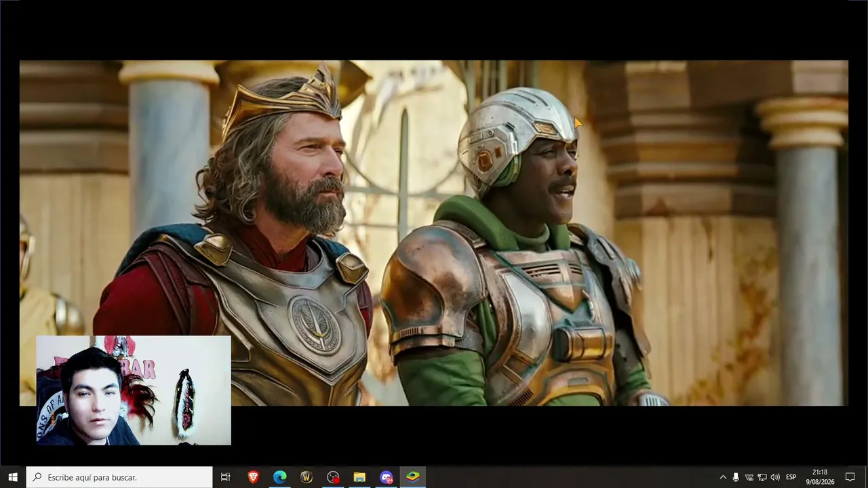
Task: Switch to OBS Studio in the taskbar
Action: 333,477
